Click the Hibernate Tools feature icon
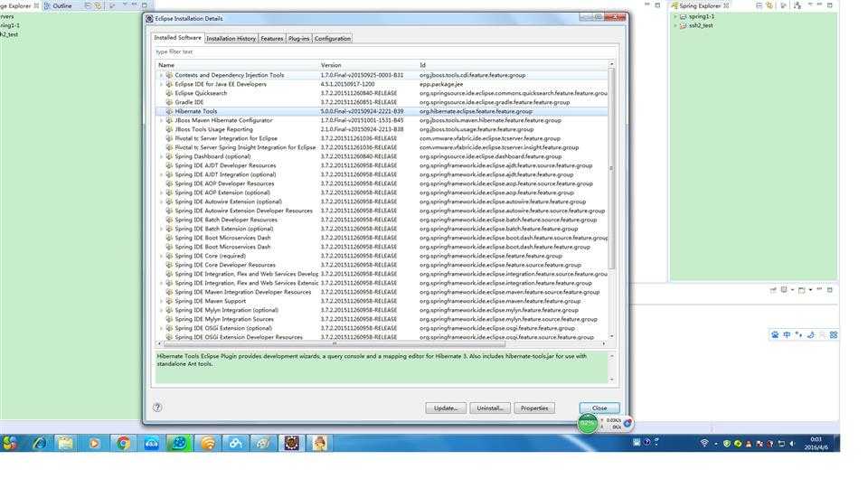This screenshot has height=488, width=868. point(169,111)
